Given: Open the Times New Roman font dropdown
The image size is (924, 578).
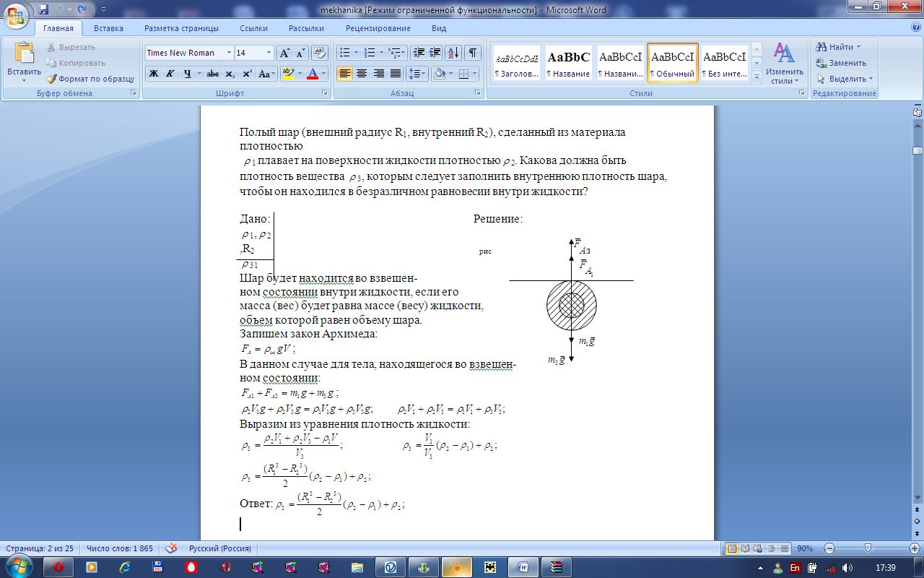Looking at the screenshot, I should click(x=229, y=53).
